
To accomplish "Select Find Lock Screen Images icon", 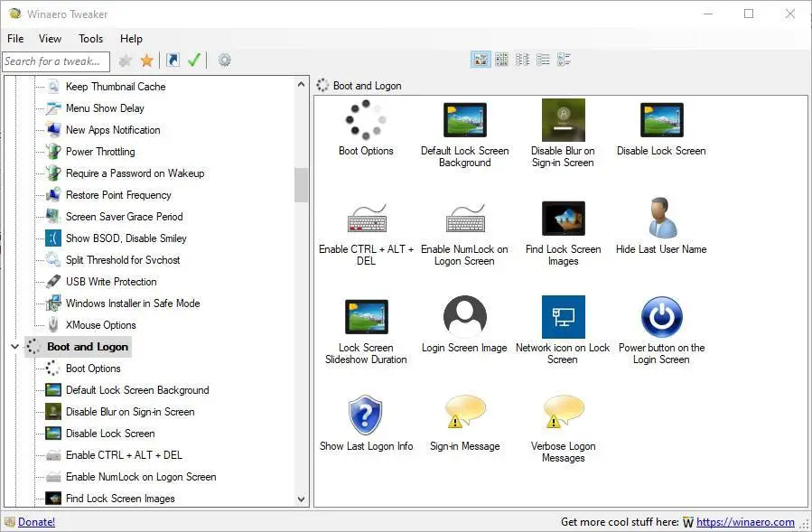I will coord(563,219).
